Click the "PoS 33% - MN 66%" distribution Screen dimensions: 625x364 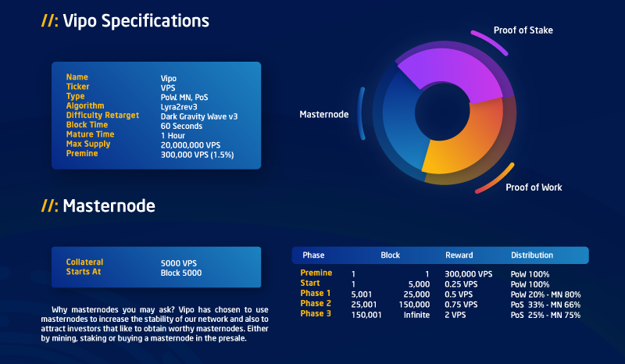[x=545, y=305]
